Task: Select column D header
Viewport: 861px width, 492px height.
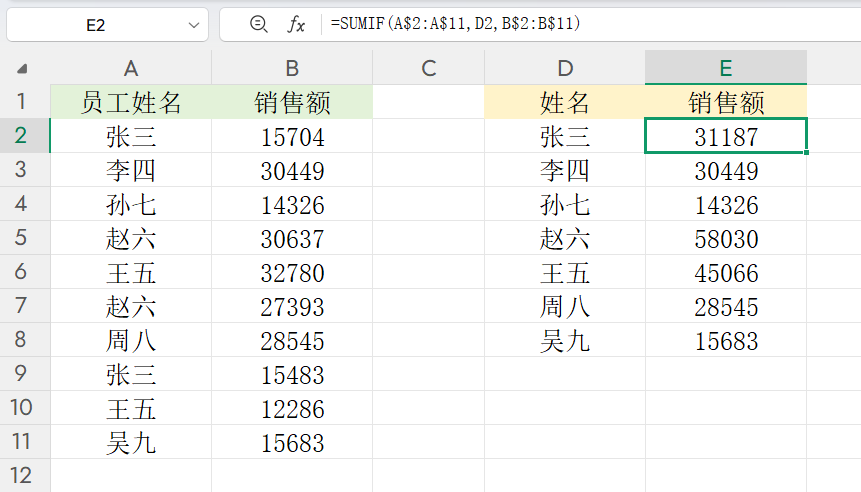Action: coord(565,68)
